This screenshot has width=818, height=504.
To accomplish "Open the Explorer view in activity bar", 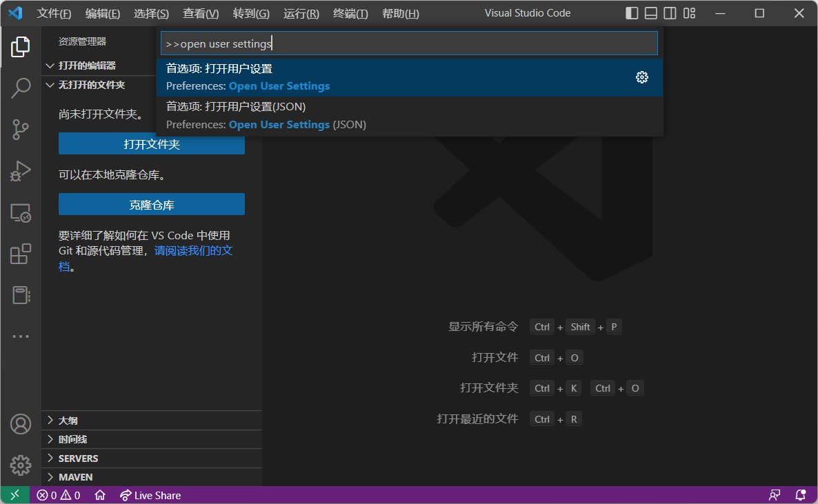I will pos(21,47).
